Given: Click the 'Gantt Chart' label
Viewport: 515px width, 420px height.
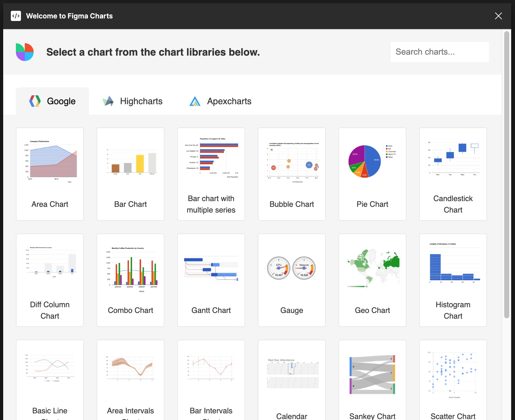Looking at the screenshot, I should tap(211, 310).
